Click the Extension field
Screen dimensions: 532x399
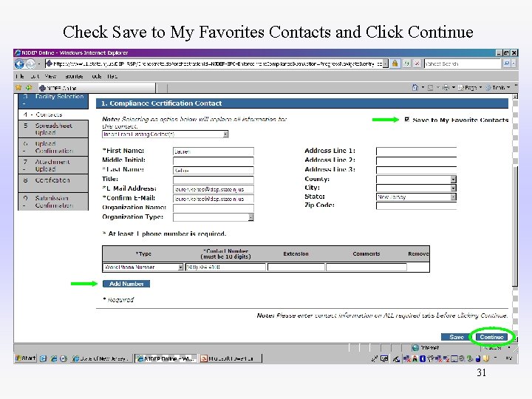click(296, 267)
